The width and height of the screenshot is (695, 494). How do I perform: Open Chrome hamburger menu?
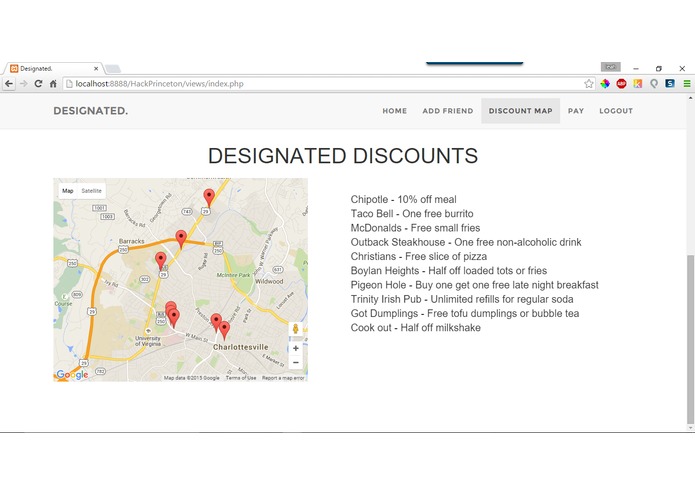pos(687,84)
